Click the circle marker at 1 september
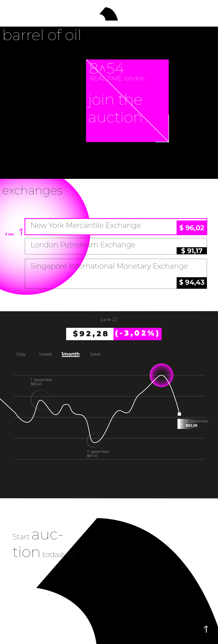 (x=40, y=400)
